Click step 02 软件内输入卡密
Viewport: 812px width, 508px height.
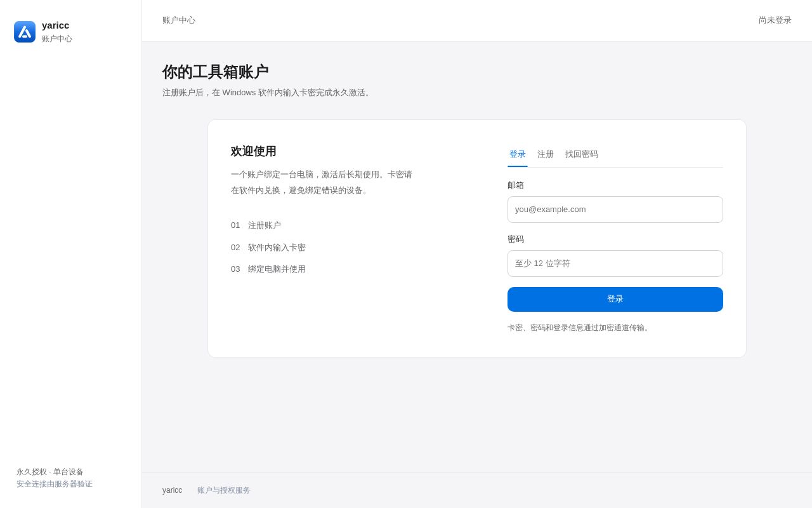click(x=268, y=248)
